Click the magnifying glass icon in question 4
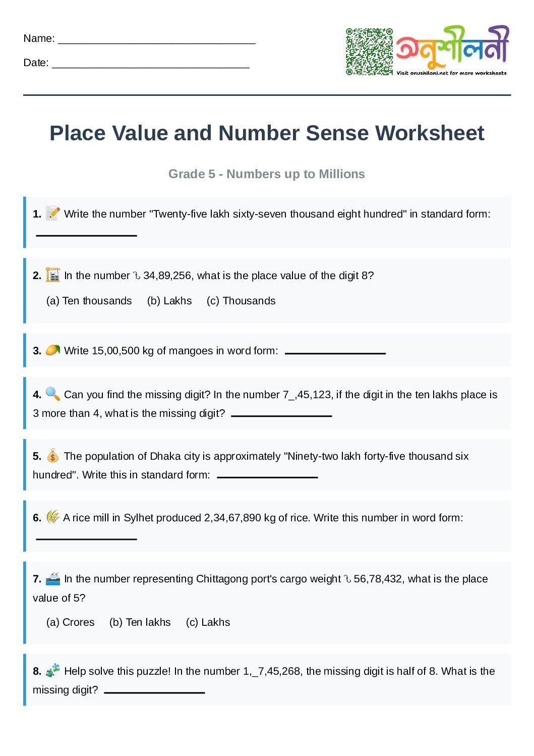This screenshot has width=534, height=756. [x=52, y=394]
